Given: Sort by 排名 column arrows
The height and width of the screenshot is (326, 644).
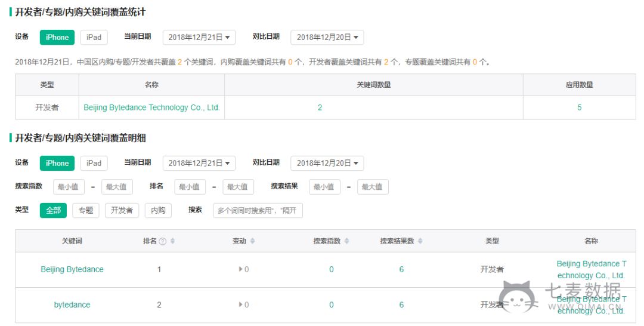Looking at the screenshot, I should coord(172,241).
